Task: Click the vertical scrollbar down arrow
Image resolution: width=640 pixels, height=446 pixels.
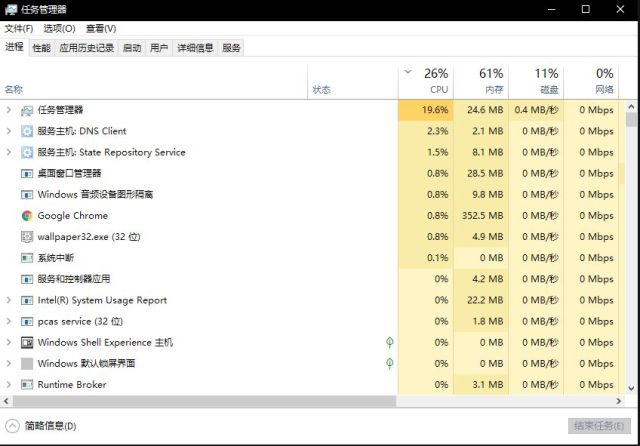Action: [x=631, y=388]
